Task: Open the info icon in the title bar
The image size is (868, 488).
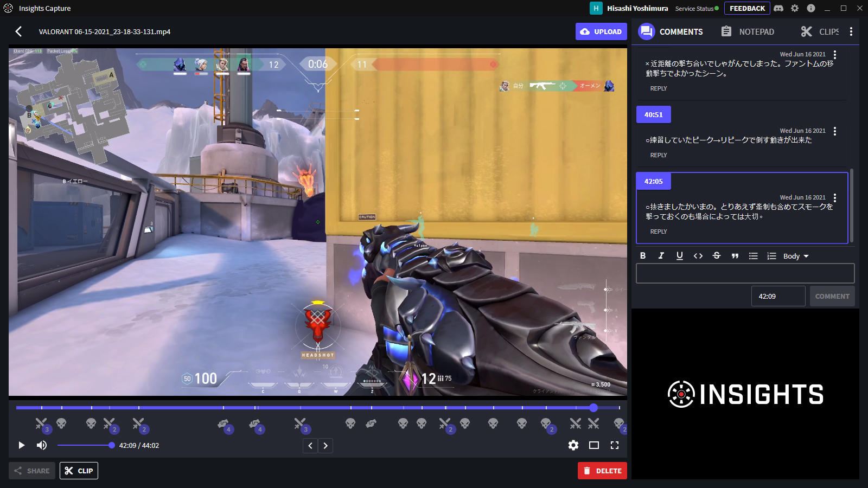Action: 811,8
